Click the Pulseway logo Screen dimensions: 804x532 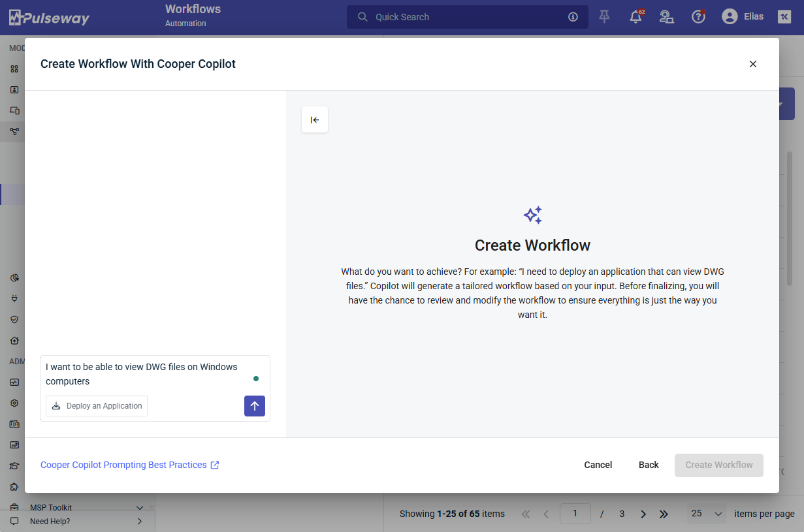[49, 18]
